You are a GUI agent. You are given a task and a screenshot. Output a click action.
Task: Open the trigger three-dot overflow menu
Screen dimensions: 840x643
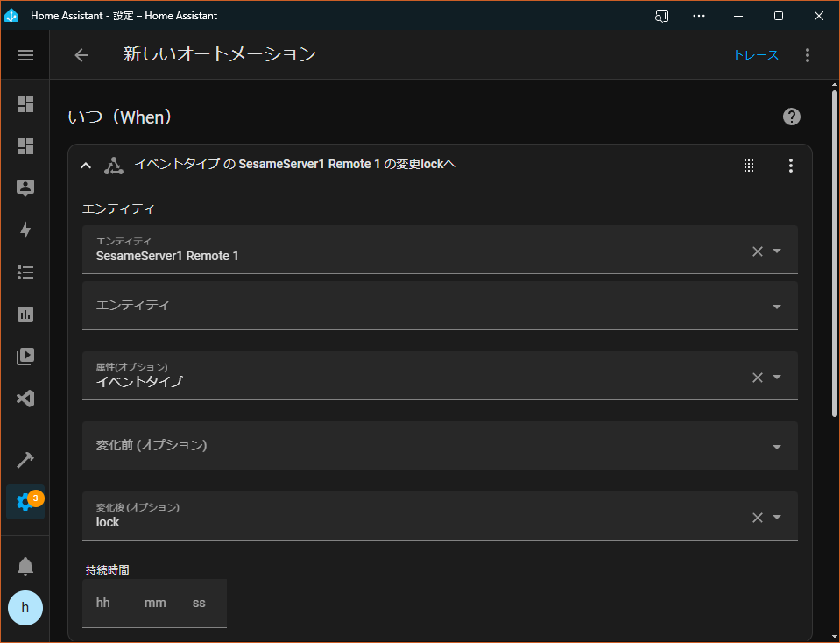[x=791, y=166]
